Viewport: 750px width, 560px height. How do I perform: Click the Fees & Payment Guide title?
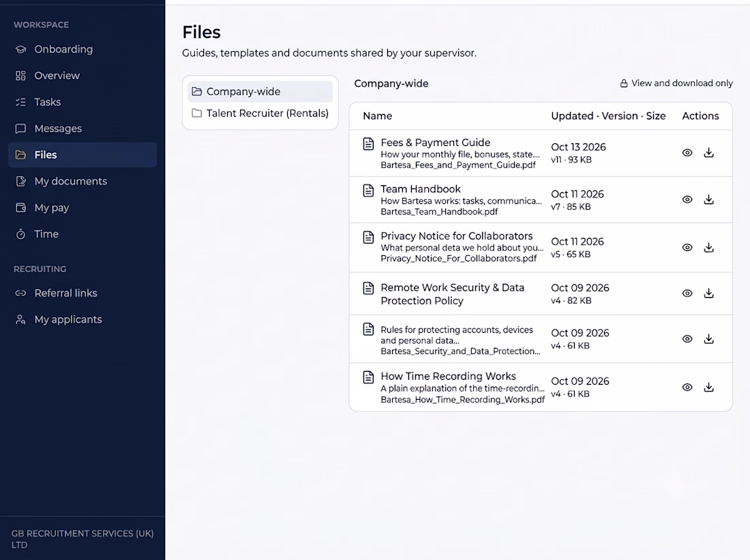click(435, 142)
